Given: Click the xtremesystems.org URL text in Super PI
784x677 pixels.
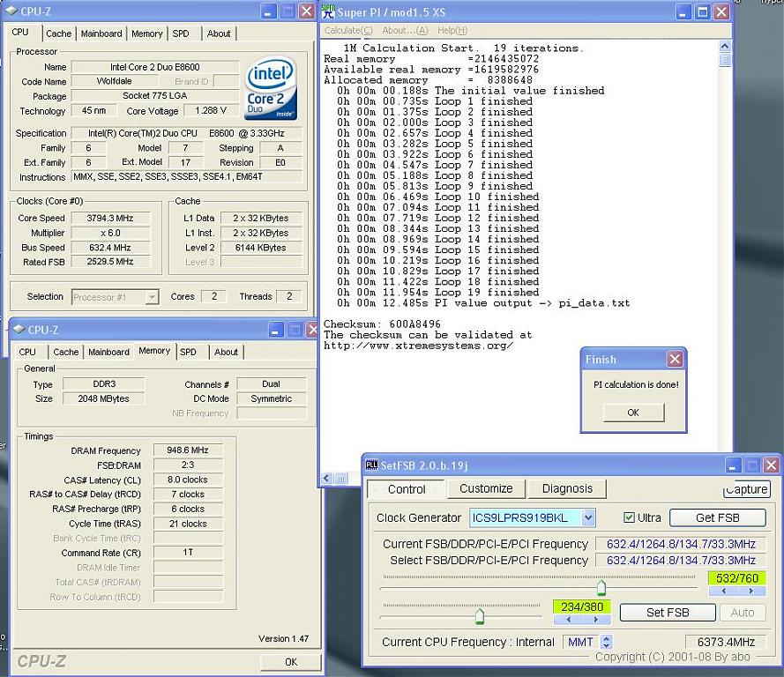Looking at the screenshot, I should (419, 346).
